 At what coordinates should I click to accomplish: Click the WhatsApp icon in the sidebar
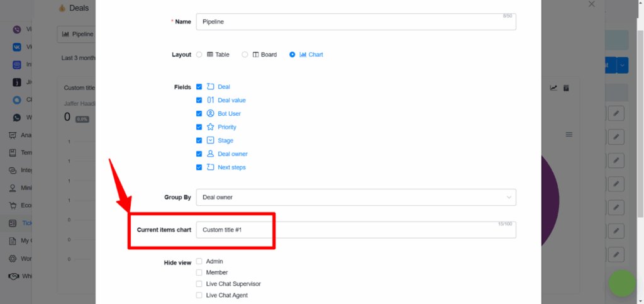[17, 118]
